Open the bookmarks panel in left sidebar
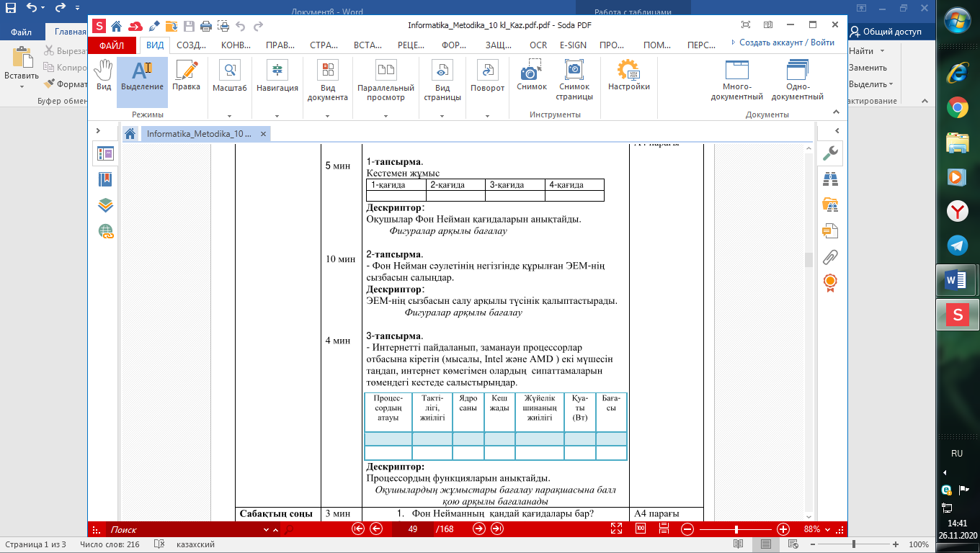This screenshot has height=553, width=980. [106, 179]
